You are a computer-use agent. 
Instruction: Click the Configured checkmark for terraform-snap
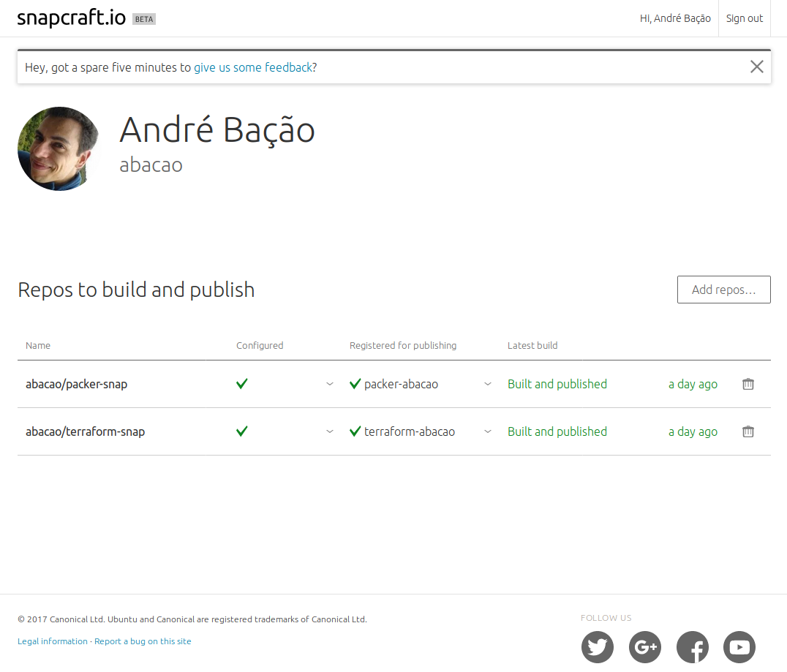242,431
